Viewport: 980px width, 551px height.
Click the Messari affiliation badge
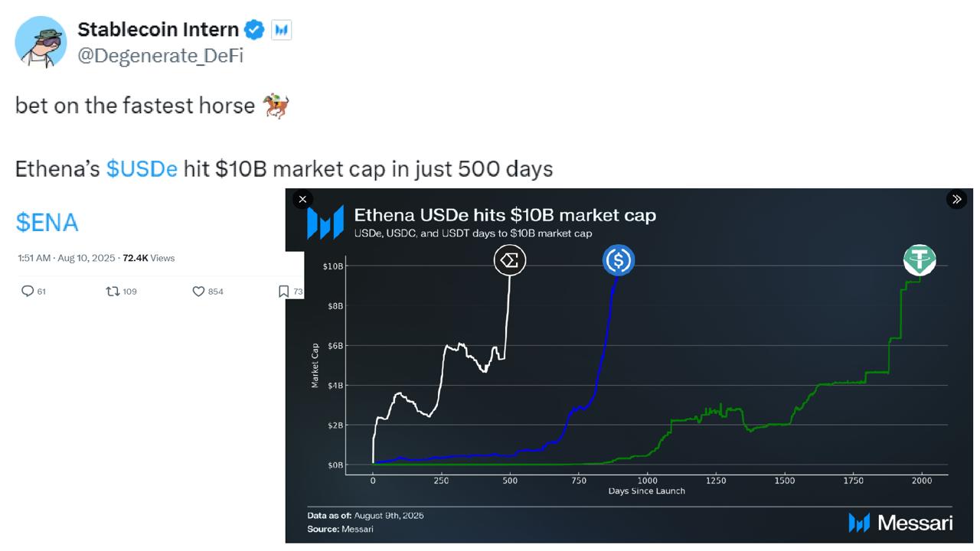coord(281,30)
